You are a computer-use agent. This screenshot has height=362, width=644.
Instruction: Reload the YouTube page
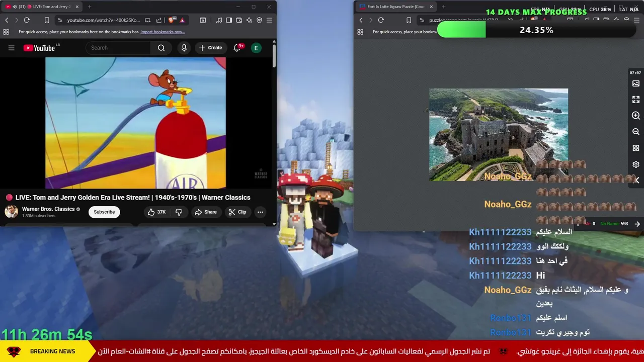coord(27,20)
